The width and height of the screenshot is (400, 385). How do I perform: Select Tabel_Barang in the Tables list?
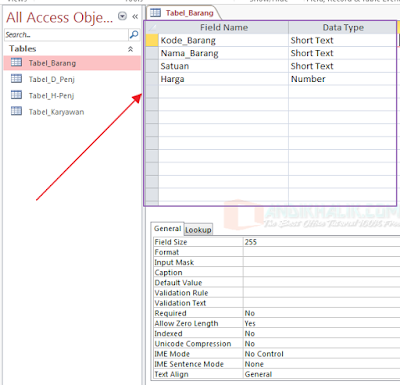coord(72,63)
